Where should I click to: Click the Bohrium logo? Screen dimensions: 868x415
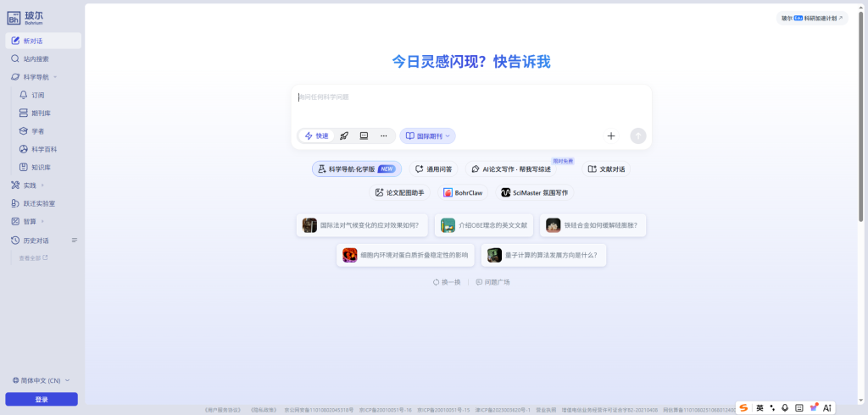[25, 18]
